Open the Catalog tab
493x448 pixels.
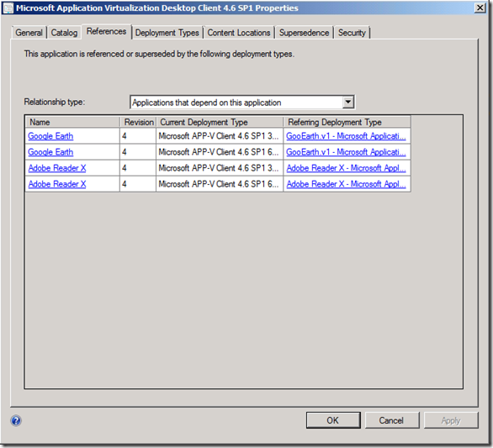(64, 33)
